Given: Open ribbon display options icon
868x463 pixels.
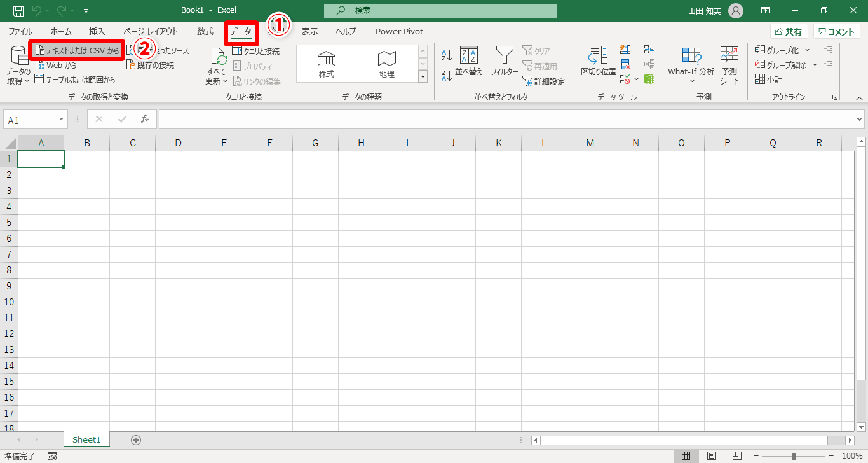Looking at the screenshot, I should (x=766, y=11).
